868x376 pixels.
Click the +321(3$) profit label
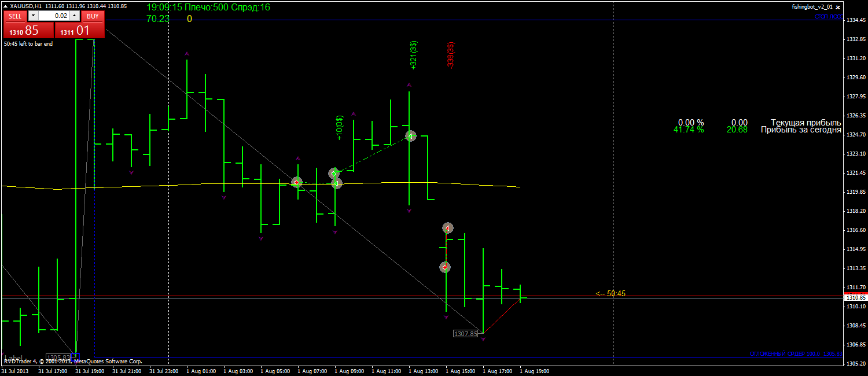[413, 55]
